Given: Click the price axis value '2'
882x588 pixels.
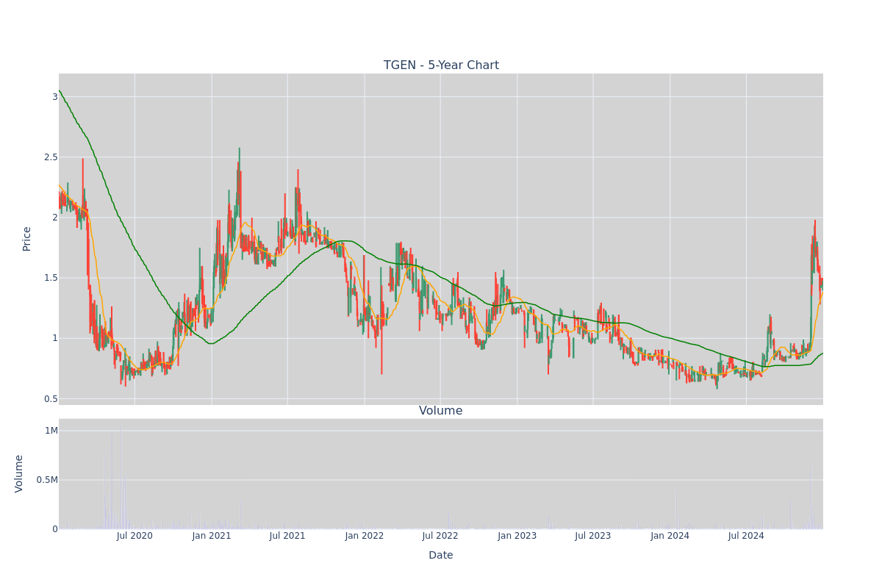Looking at the screenshot, I should point(54,218).
